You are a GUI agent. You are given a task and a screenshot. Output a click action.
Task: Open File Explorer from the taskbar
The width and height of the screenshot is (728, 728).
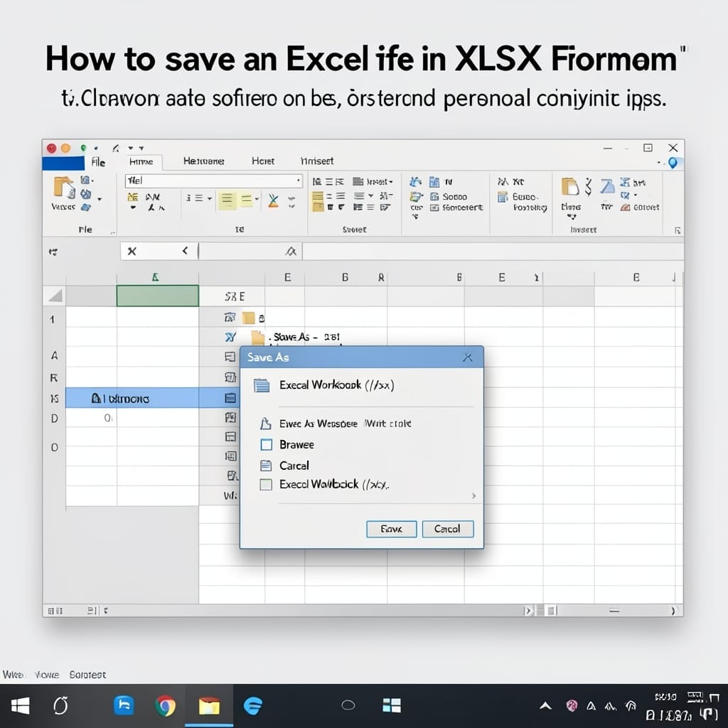tap(209, 706)
